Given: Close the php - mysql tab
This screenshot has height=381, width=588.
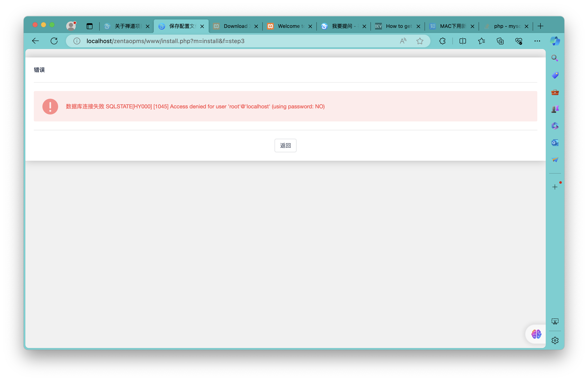Looking at the screenshot, I should (x=527, y=26).
